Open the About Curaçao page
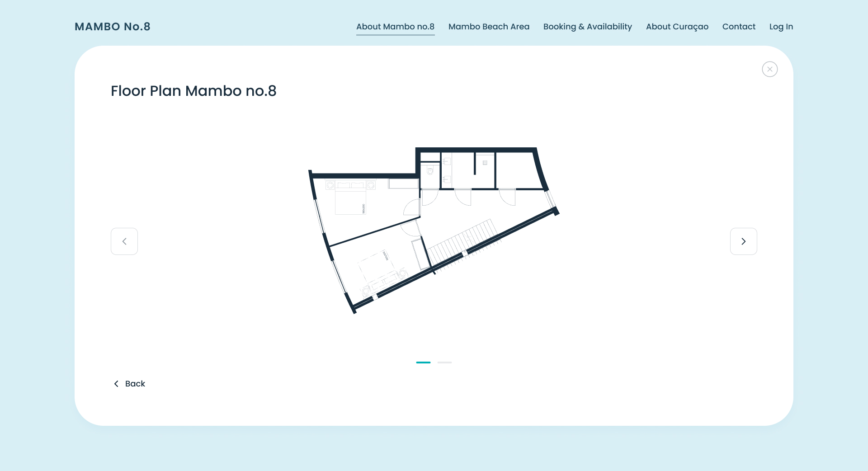Viewport: 868px width, 471px height. coord(677,27)
